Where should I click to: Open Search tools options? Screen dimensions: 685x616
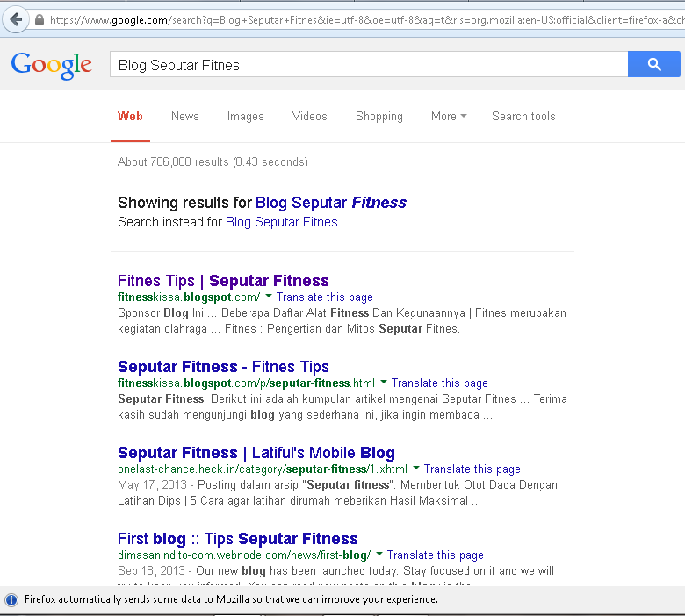click(x=523, y=117)
